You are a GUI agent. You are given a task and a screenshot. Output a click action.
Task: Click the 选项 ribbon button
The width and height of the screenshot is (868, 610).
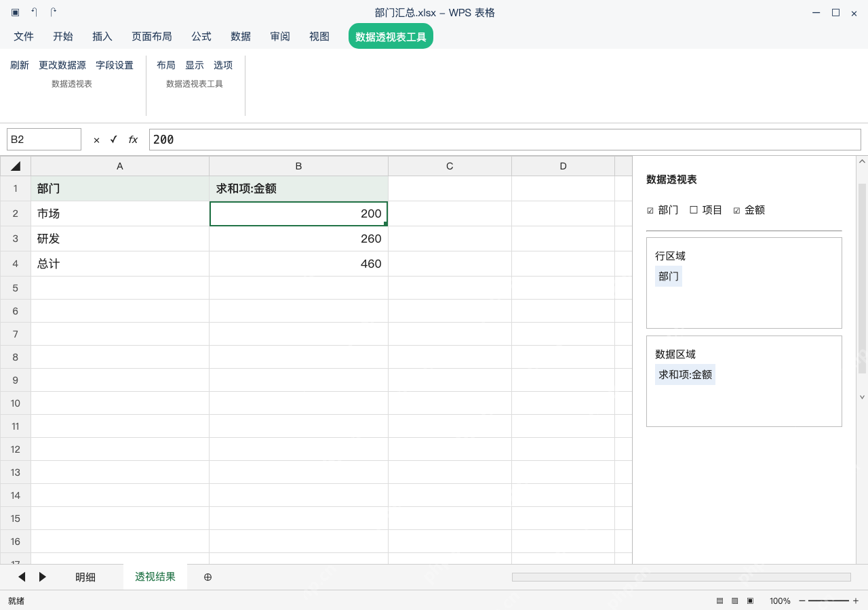(x=223, y=65)
